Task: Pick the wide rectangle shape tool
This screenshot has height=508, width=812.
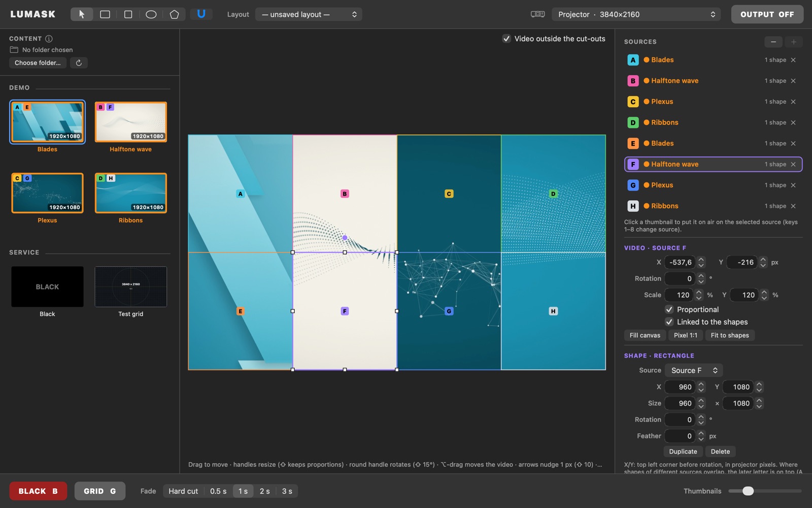Action: 105,14
